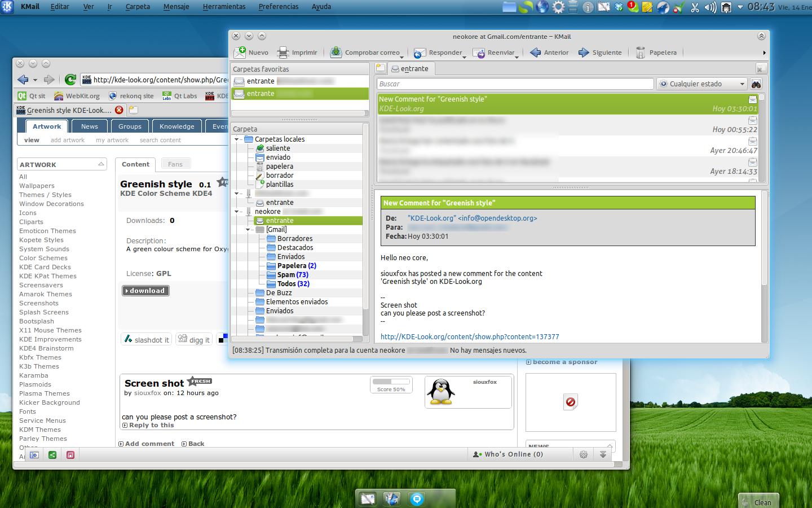This screenshot has height=508, width=812.
Task: Click Imprimir to print the message
Action: click(x=297, y=52)
